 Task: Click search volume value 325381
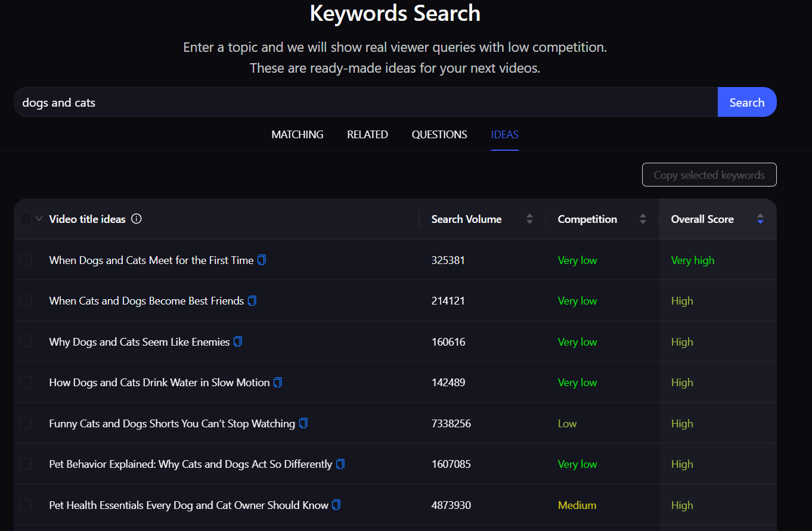pos(448,260)
